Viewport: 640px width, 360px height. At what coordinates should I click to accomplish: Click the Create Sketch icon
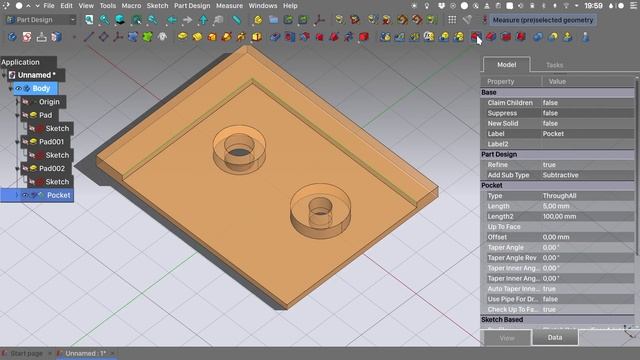(27, 37)
